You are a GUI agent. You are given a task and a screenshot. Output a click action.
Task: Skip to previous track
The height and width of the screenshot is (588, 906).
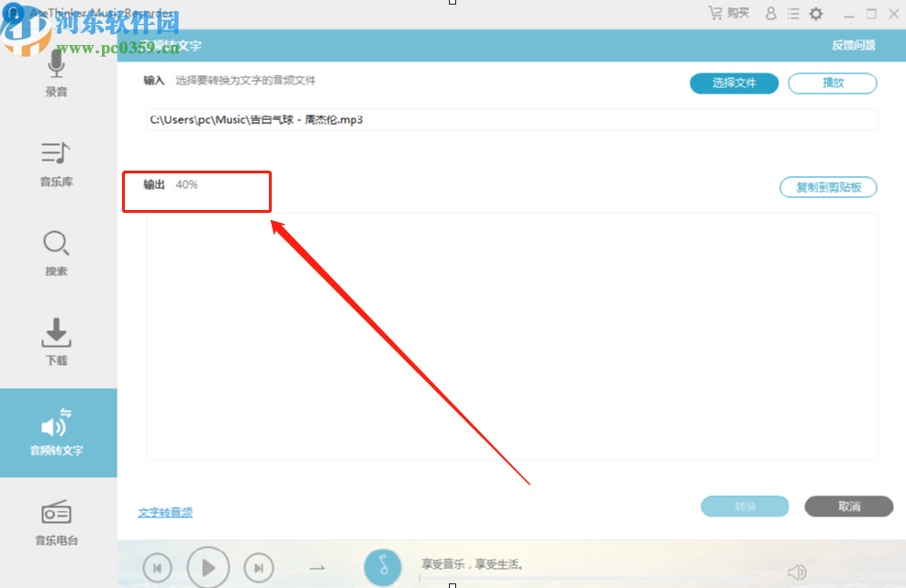[x=157, y=567]
